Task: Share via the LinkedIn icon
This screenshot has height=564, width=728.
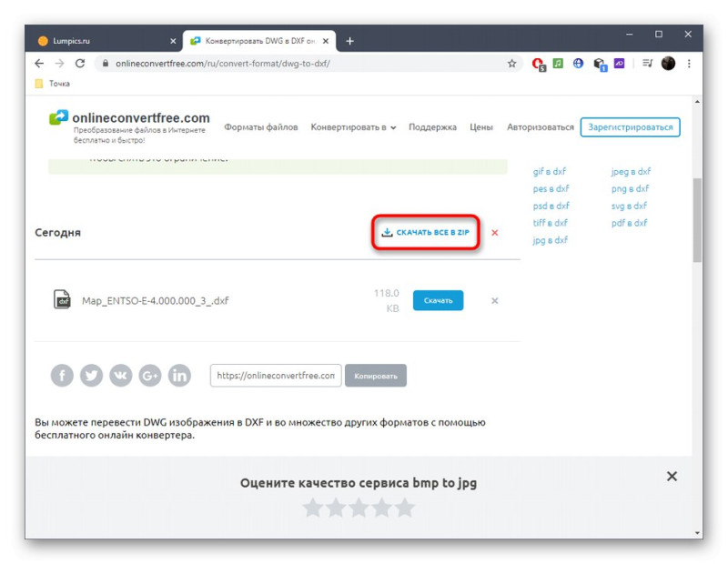Action: click(179, 375)
